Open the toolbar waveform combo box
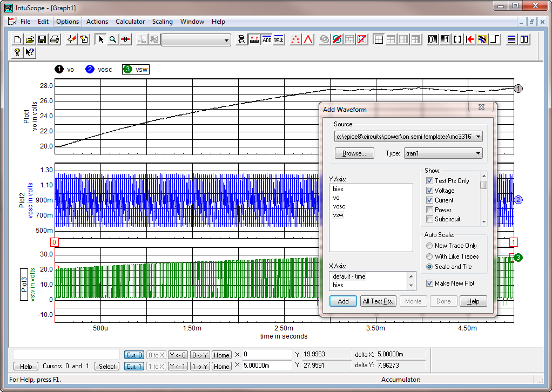The image size is (552, 392). coord(226,40)
